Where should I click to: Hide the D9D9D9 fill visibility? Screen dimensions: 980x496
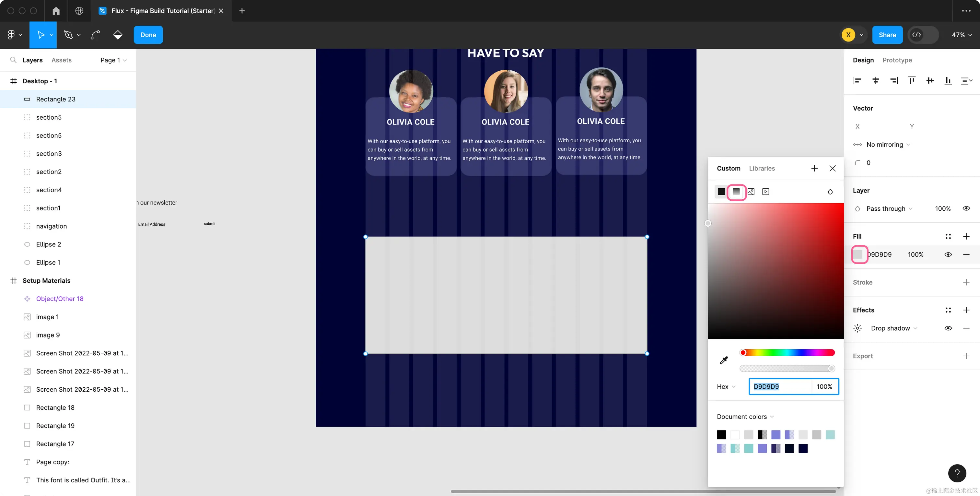click(x=948, y=254)
